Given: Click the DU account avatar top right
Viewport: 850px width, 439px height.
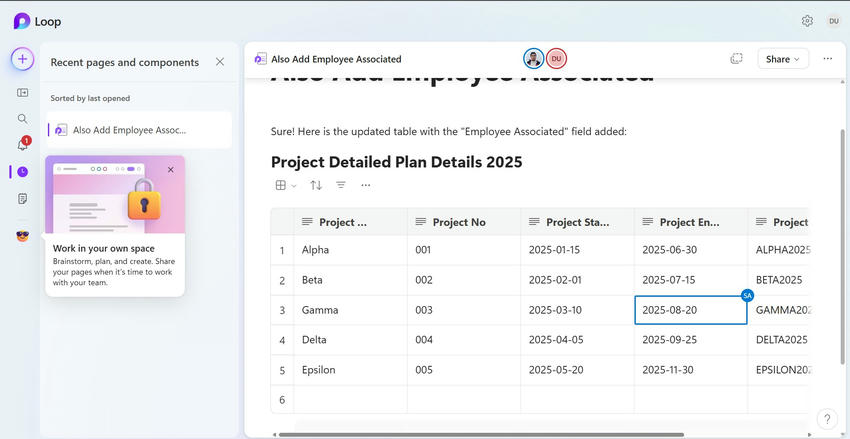Looking at the screenshot, I should point(833,21).
